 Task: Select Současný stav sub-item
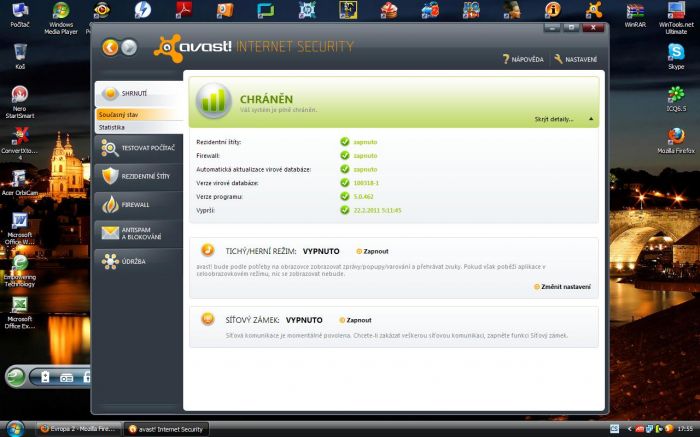pyautogui.click(x=139, y=115)
